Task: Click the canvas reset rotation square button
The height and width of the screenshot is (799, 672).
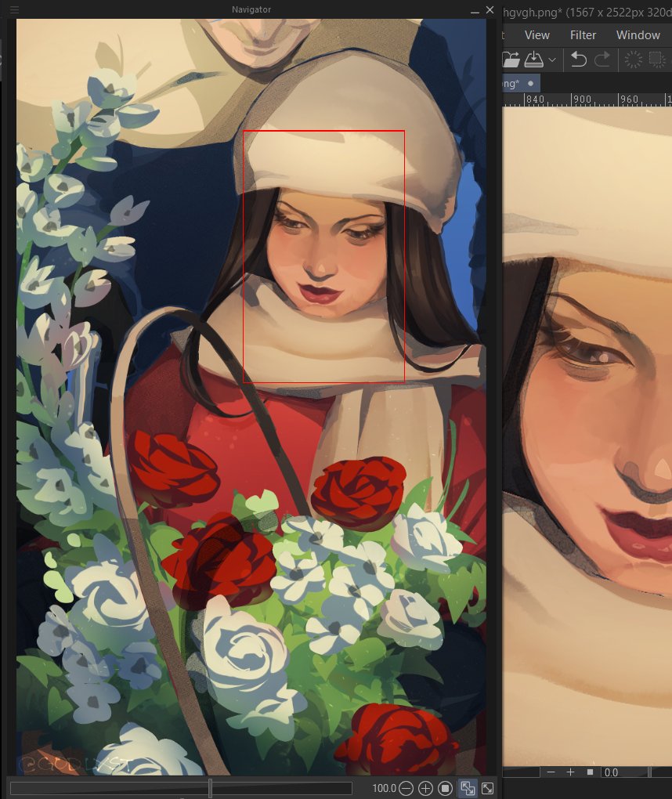Action: pyautogui.click(x=590, y=772)
